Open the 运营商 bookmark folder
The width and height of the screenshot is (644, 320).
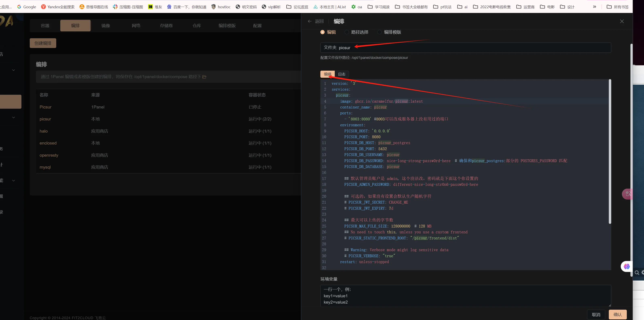(x=525, y=7)
